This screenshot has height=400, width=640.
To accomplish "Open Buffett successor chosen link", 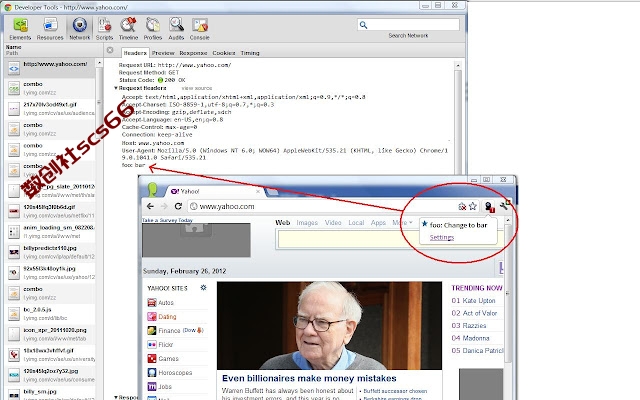I will click(395, 391).
